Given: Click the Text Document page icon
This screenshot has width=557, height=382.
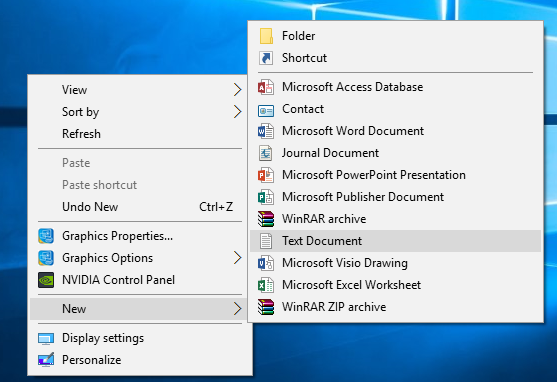Looking at the screenshot, I should [266, 241].
